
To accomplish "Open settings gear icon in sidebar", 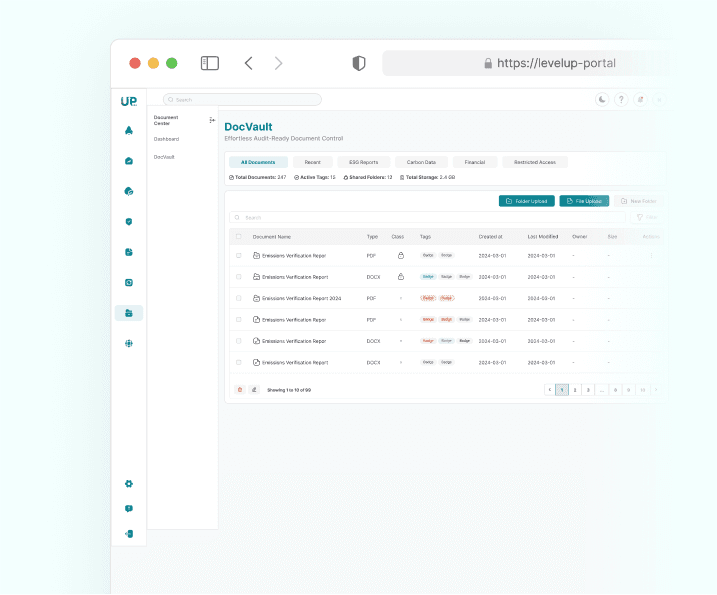I will coord(129,484).
